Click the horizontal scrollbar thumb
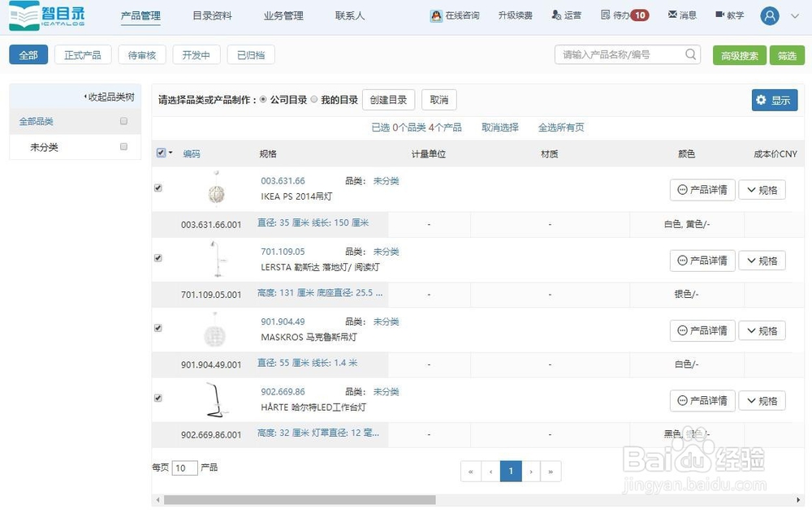 (300, 499)
